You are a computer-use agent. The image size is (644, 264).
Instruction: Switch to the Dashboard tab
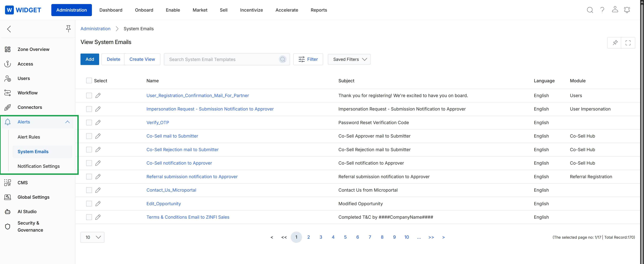click(x=111, y=10)
